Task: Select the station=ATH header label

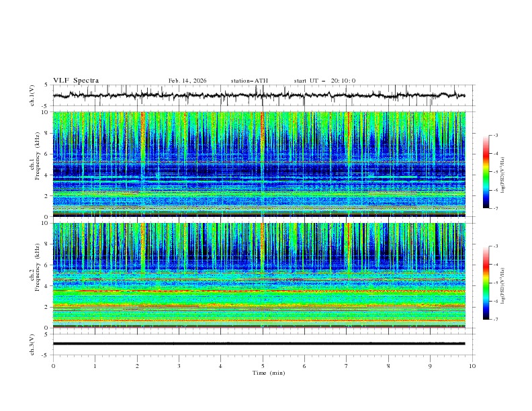Action: 249,81
